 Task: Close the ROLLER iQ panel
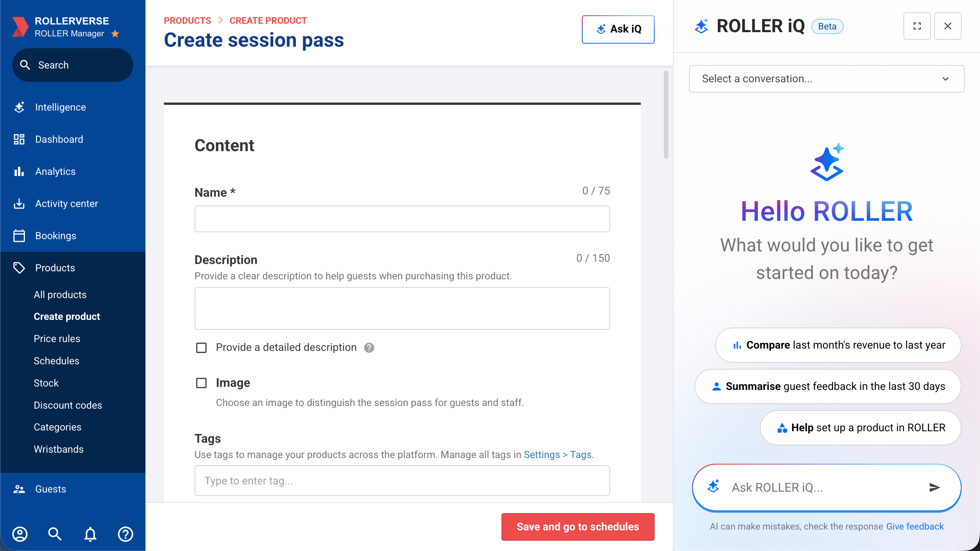tap(947, 26)
